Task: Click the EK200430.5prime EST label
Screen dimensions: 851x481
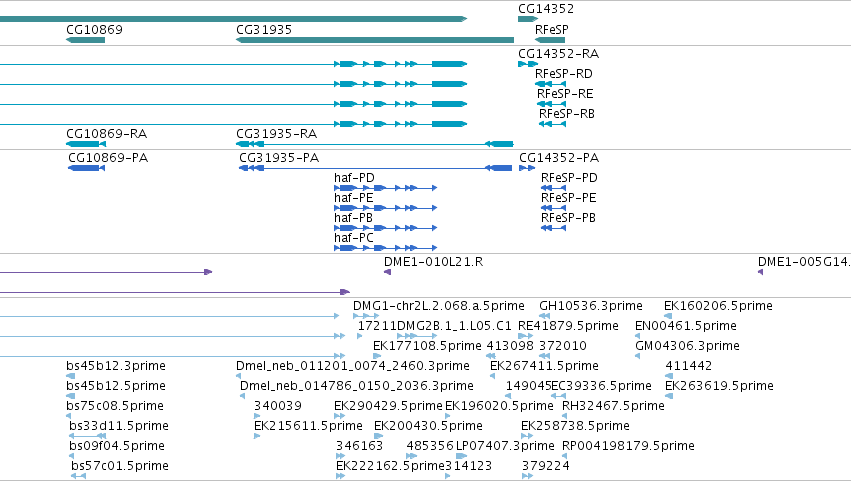Action: pos(428,426)
